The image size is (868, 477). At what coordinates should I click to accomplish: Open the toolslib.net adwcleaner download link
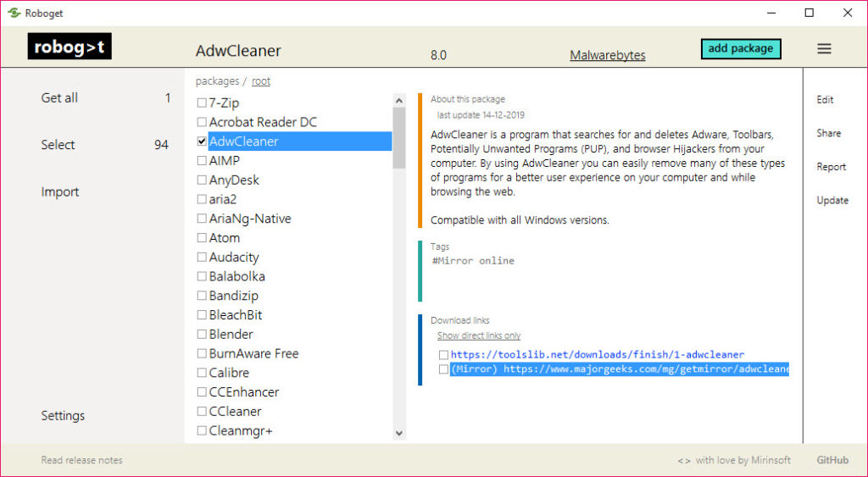click(598, 355)
